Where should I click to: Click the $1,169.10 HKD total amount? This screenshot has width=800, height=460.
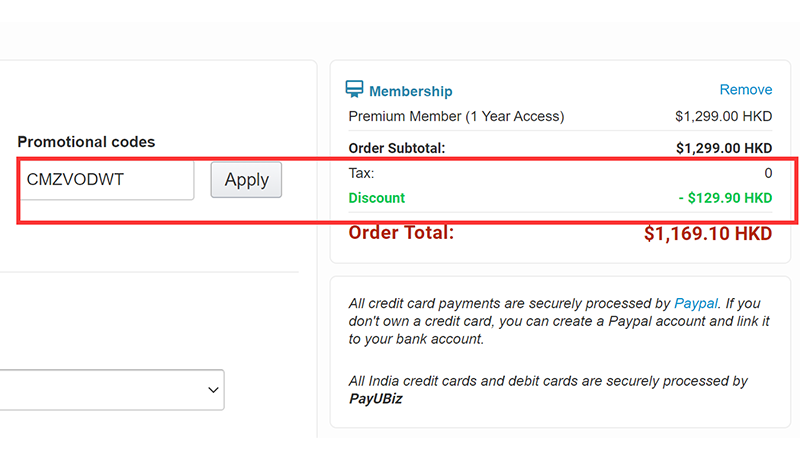pos(708,234)
